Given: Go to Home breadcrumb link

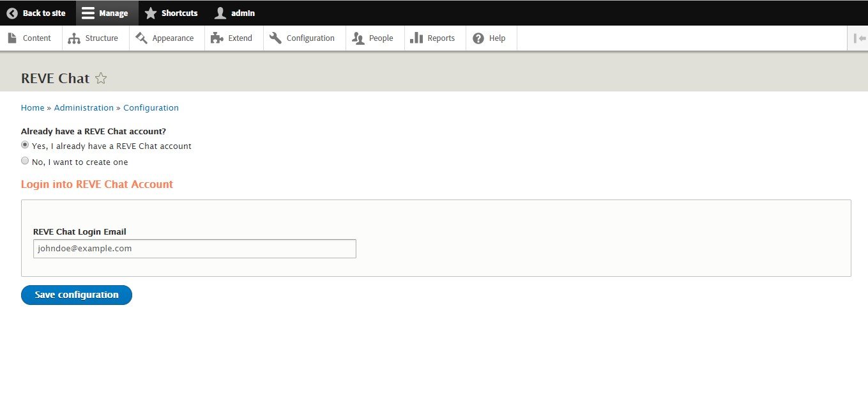Looking at the screenshot, I should pyautogui.click(x=33, y=108).
